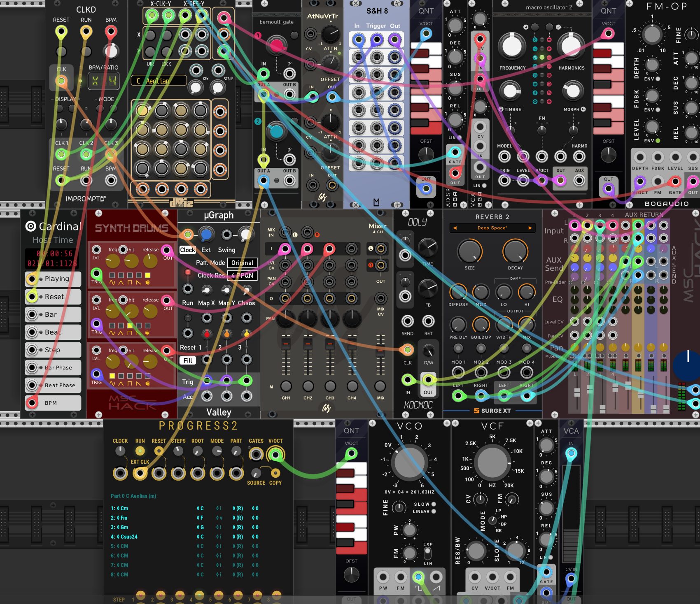The image size is (700, 604).
Task: Click the µGraph red tempo LED button
Action: [x=188, y=272]
